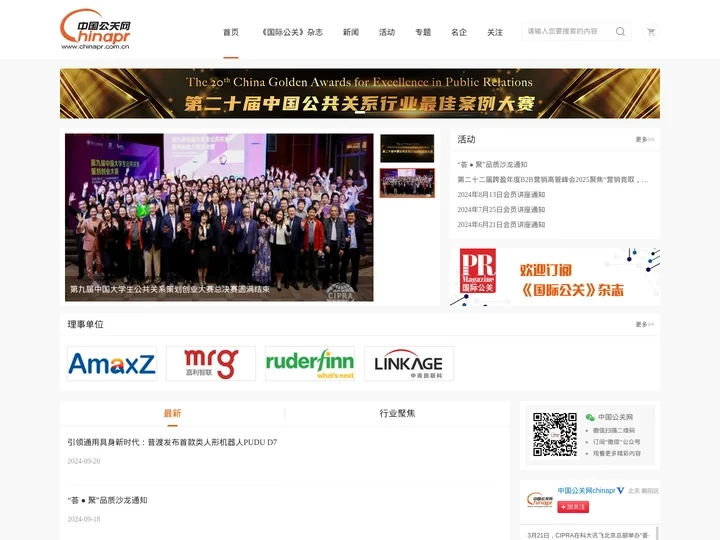Click the 订阅"微信"公众号 text
This screenshot has height=540, width=720.
616,442
